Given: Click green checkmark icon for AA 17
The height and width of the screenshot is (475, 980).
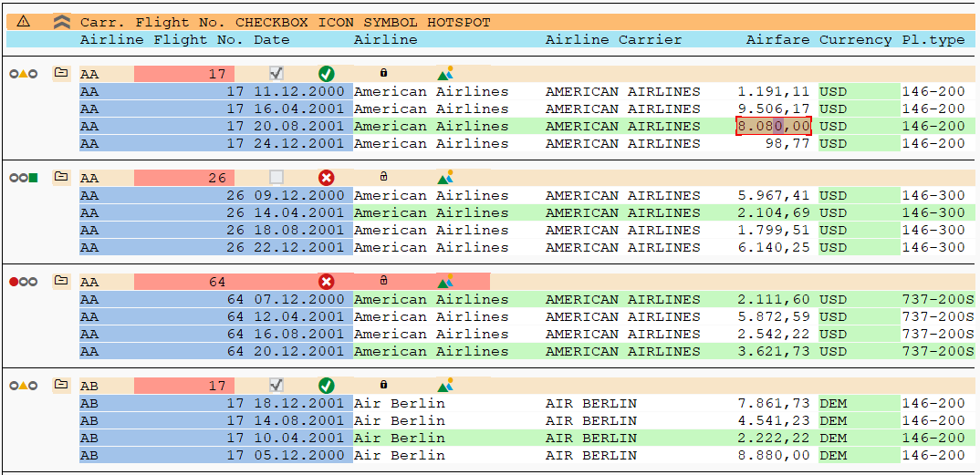Looking at the screenshot, I should pos(327,74).
